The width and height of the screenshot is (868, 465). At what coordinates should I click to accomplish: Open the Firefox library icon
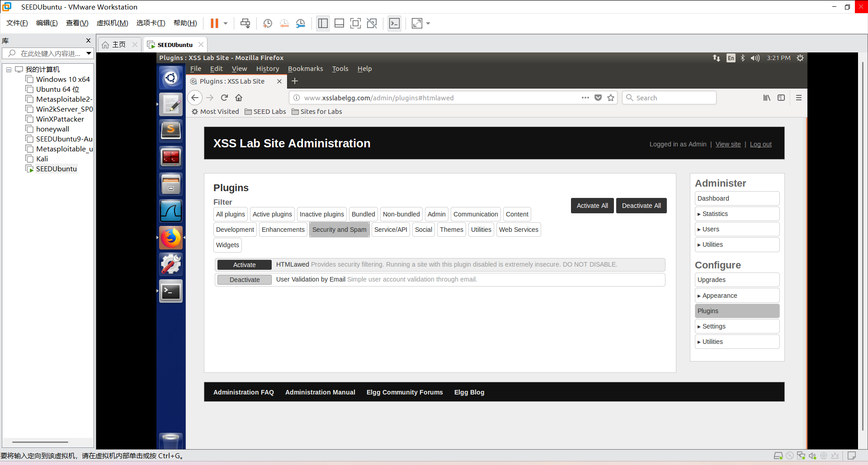pyautogui.click(x=767, y=98)
